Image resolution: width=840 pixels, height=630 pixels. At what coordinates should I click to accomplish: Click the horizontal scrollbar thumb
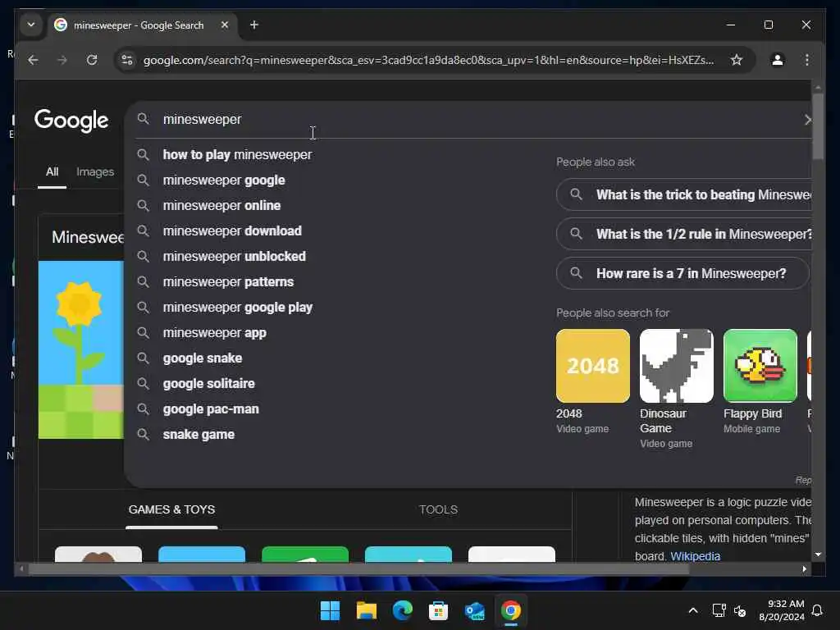pyautogui.click(x=358, y=569)
